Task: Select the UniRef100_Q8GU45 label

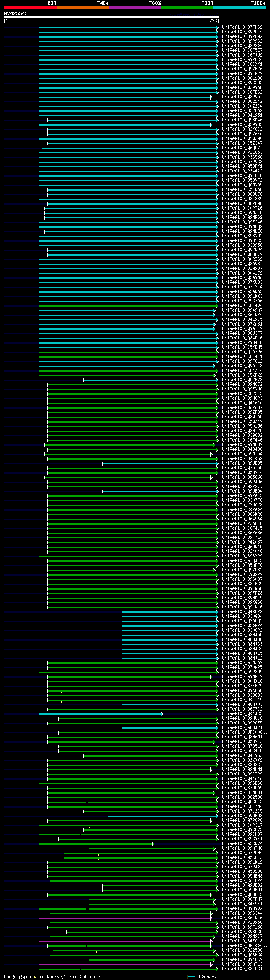Action: pos(242,895)
